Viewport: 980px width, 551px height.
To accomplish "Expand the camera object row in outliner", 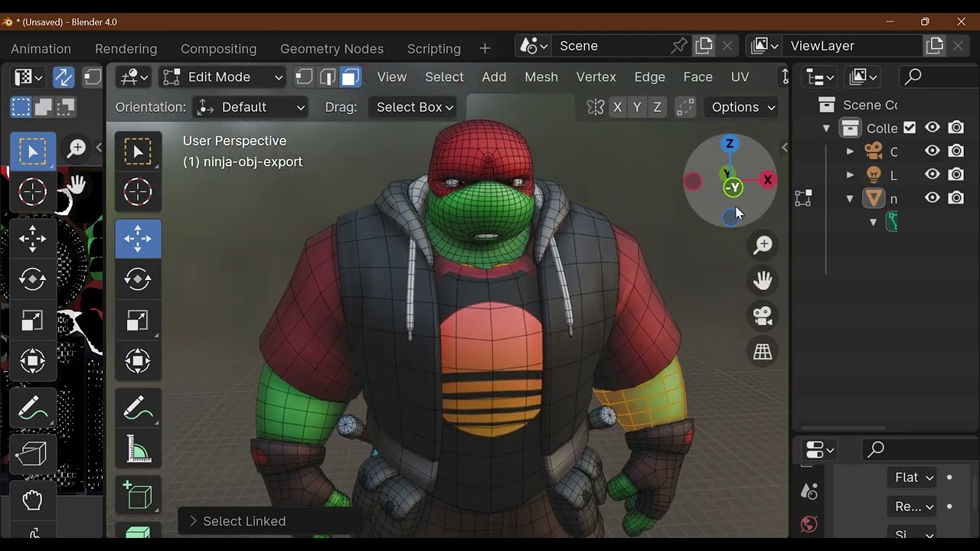I will tap(850, 152).
